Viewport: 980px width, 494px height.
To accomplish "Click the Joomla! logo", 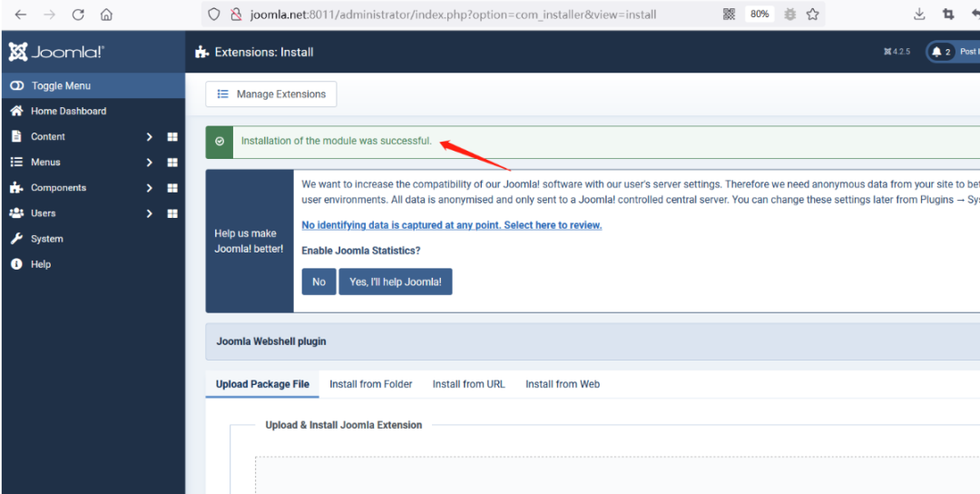I will point(56,52).
